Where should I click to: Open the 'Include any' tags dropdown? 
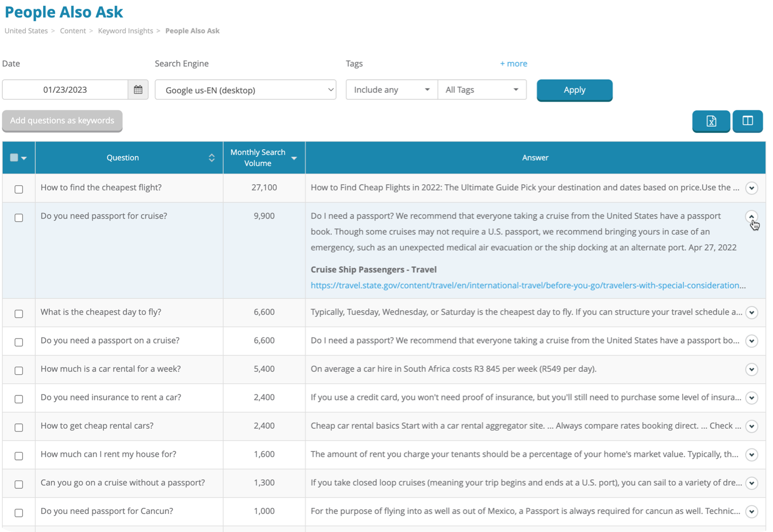(391, 90)
